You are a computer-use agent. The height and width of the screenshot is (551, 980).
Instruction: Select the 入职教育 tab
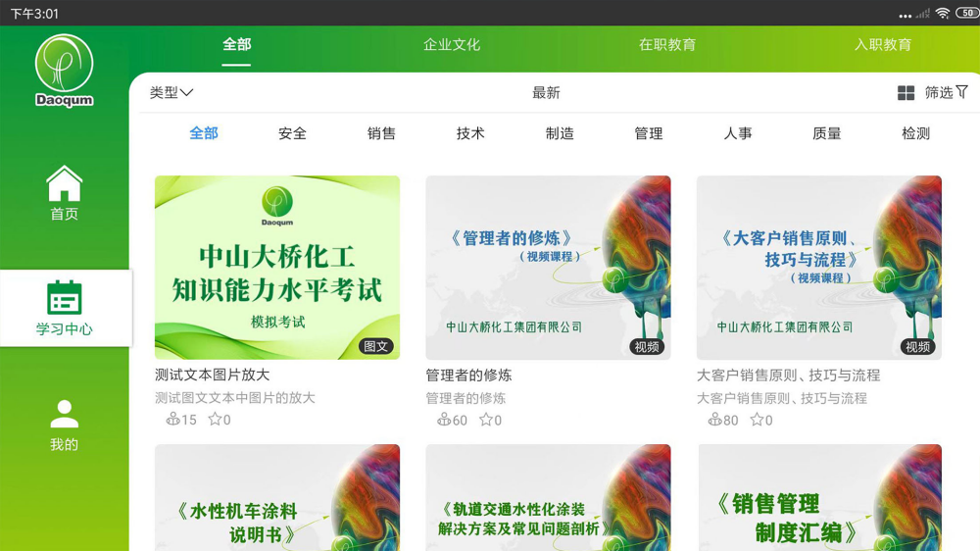pos(883,45)
